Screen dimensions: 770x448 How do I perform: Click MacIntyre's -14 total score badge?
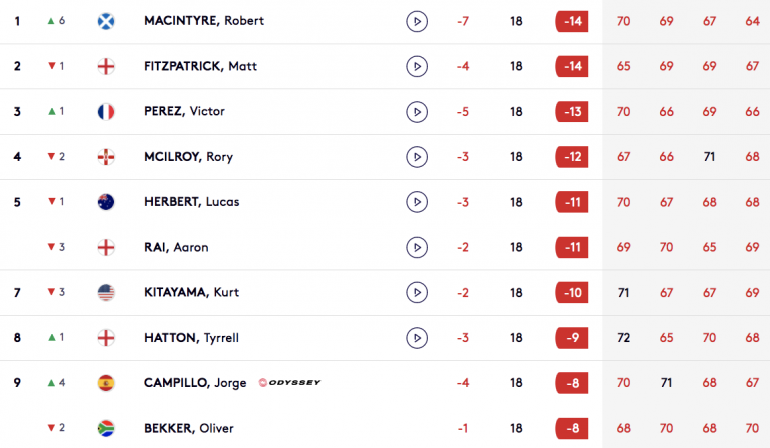[x=572, y=22]
